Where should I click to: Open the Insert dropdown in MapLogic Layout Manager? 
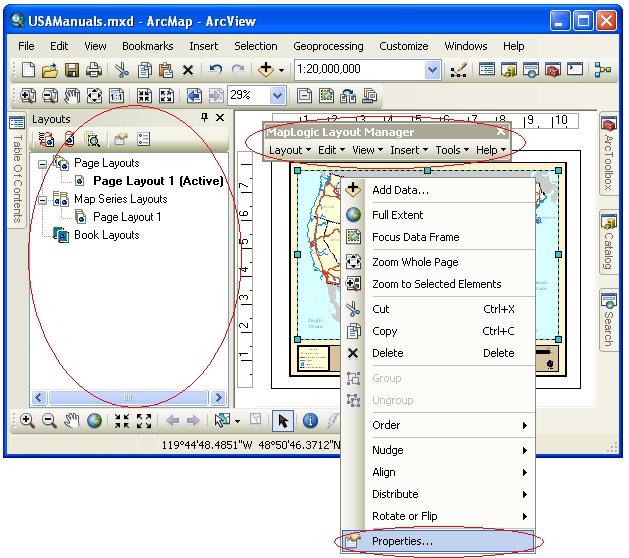(x=409, y=150)
